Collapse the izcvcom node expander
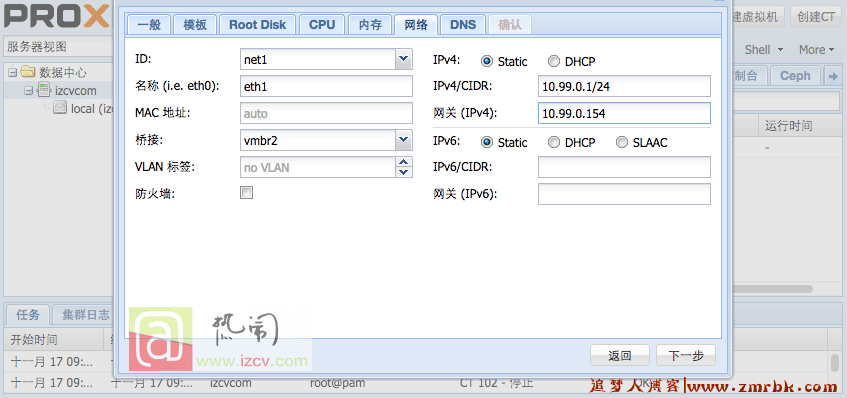This screenshot has height=398, width=847. [x=28, y=91]
